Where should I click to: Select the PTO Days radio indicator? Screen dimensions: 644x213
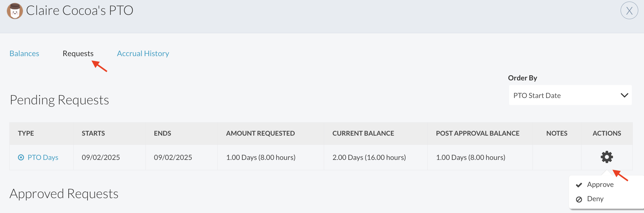tap(21, 157)
